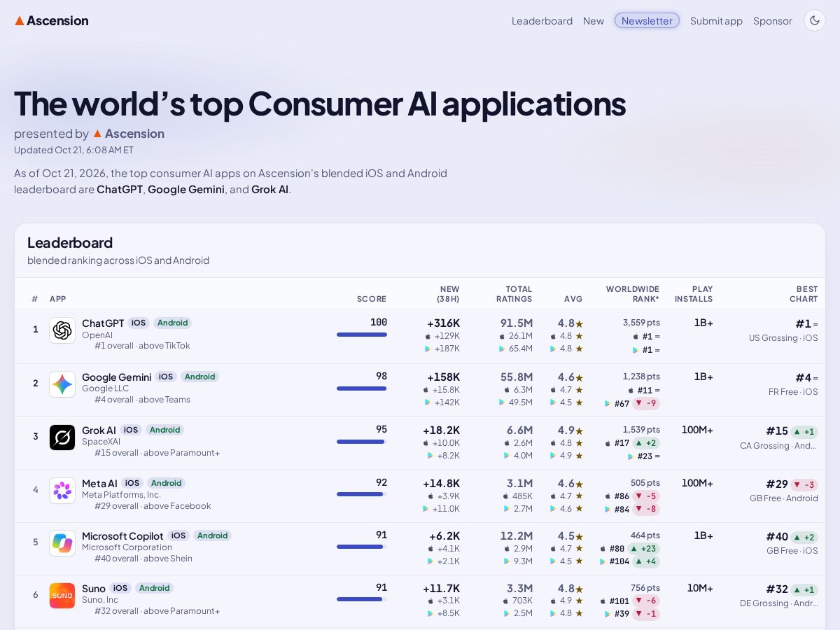Click '#29 overall · above Facebook' text
This screenshot has width=840, height=630.
(153, 506)
